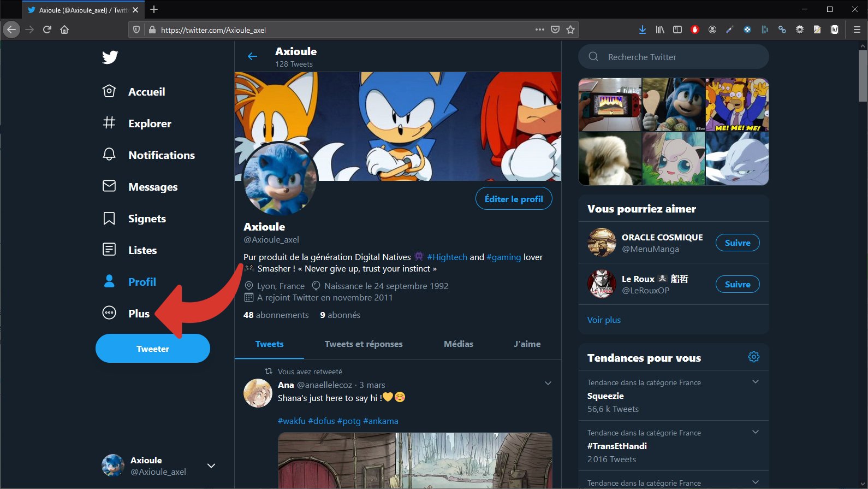Open Explorer from sidebar
The width and height of the screenshot is (868, 489).
click(x=137, y=123)
